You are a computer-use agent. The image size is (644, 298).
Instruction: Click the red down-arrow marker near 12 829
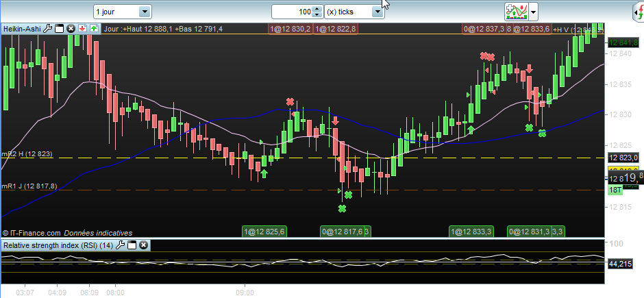[x=335, y=121]
